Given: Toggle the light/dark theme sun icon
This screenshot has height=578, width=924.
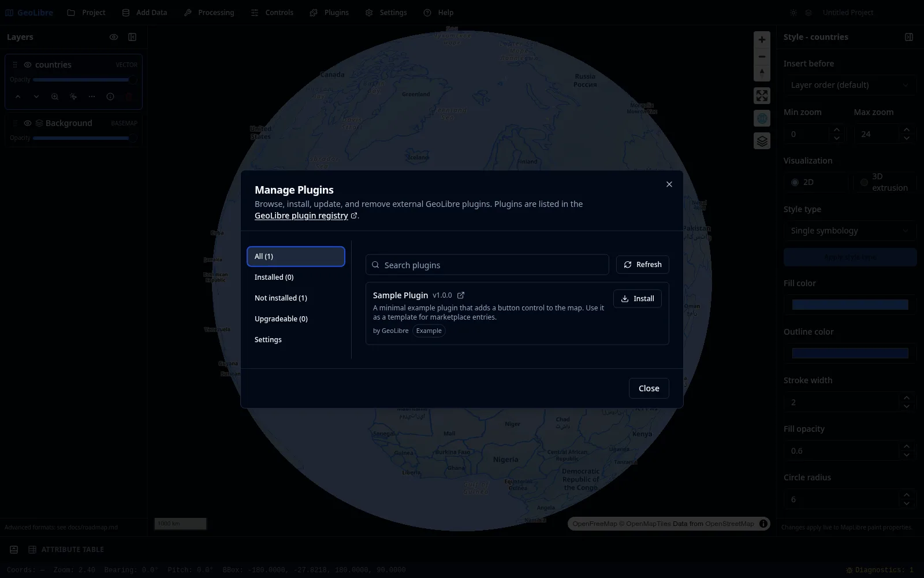Looking at the screenshot, I should pyautogui.click(x=793, y=13).
